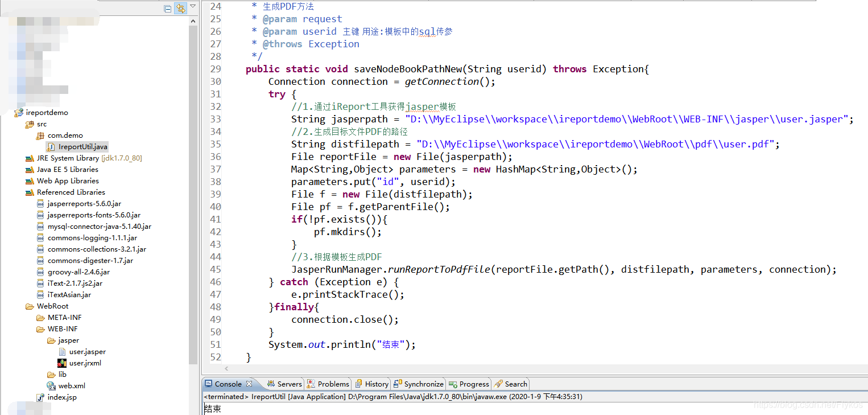Image resolution: width=868 pixels, height=415 pixels.
Task: Click parameters.put on line 38
Action: tap(330, 182)
